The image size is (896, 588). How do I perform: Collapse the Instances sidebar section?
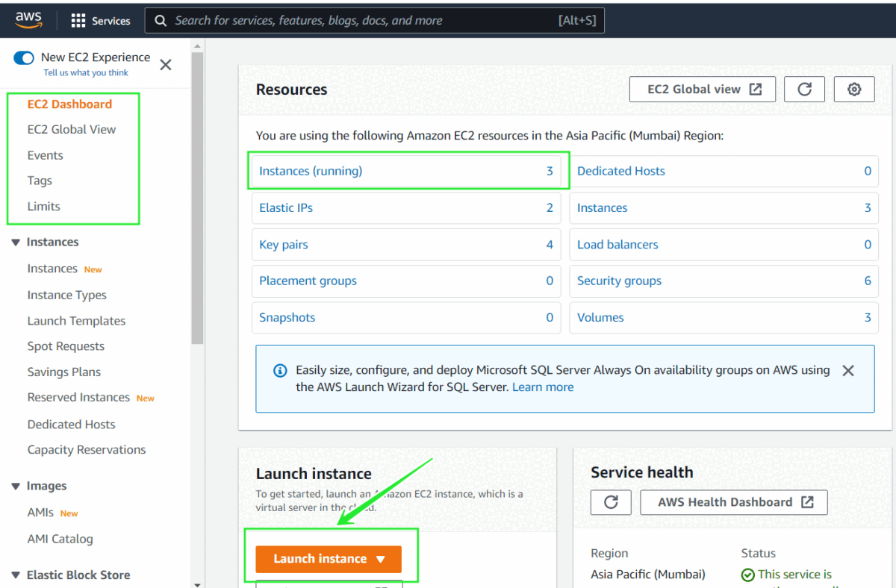click(x=16, y=243)
